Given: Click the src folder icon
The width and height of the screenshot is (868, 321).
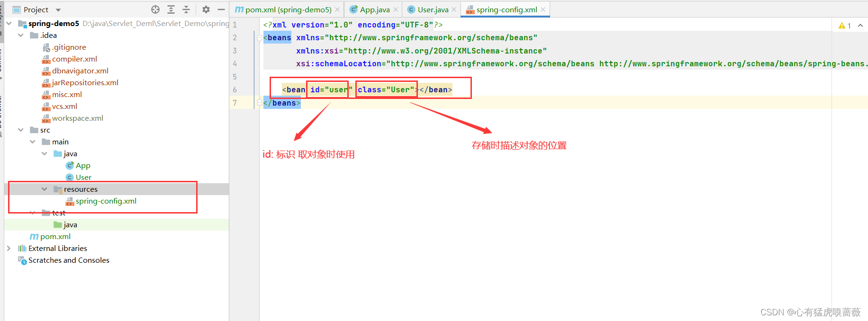Looking at the screenshot, I should pyautogui.click(x=34, y=130).
